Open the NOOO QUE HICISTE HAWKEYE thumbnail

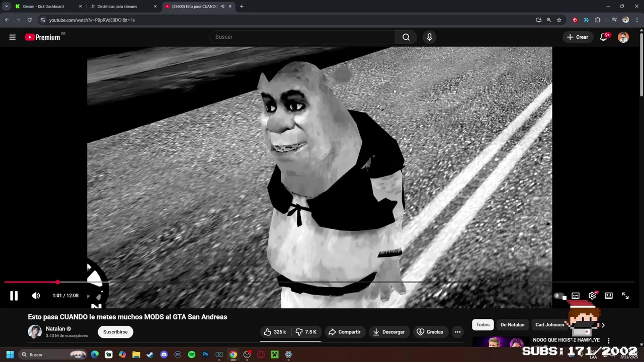(501, 342)
